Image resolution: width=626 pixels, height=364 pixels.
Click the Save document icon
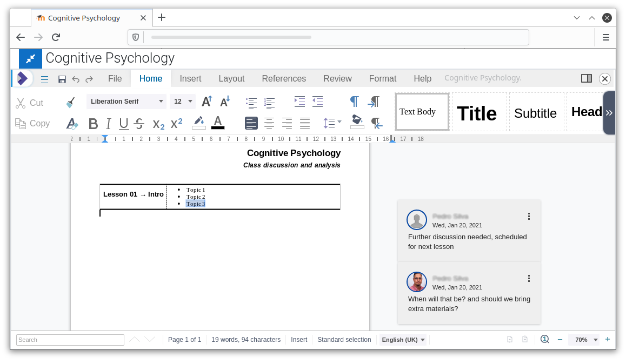coord(62,79)
